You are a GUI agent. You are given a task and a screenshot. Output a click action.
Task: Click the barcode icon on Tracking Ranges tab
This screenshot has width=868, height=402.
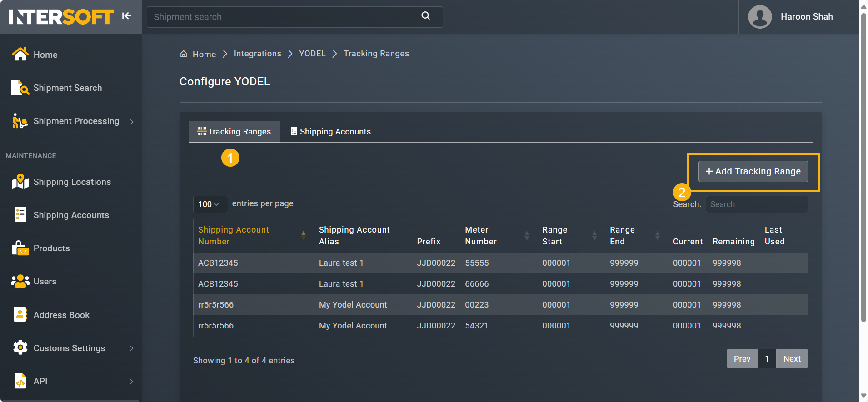[x=202, y=131]
